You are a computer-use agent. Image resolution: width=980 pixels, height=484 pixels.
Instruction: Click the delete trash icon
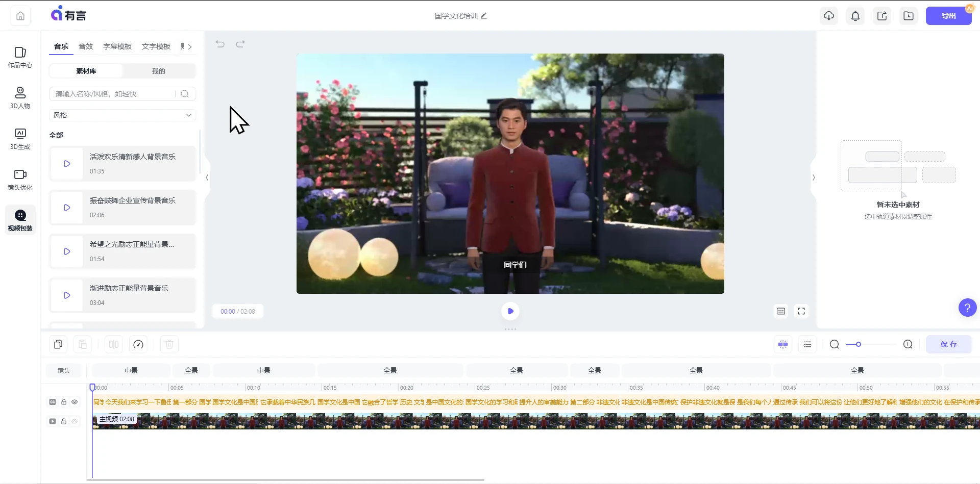[169, 344]
